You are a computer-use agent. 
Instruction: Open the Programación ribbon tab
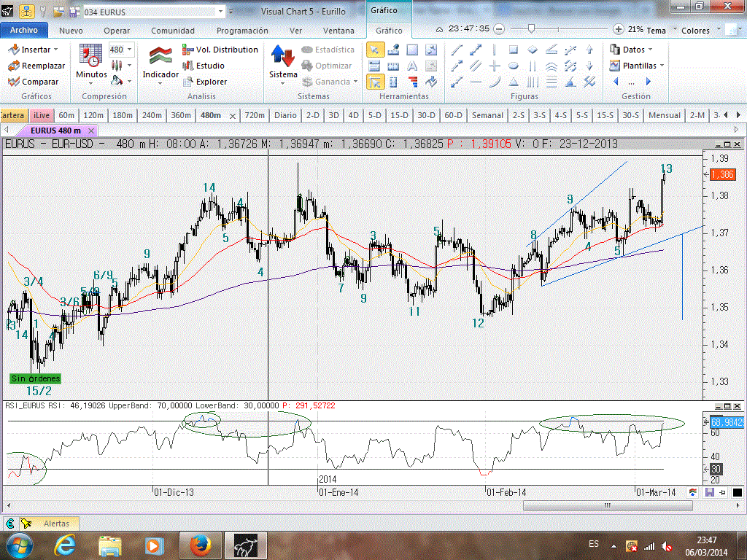[x=242, y=31]
